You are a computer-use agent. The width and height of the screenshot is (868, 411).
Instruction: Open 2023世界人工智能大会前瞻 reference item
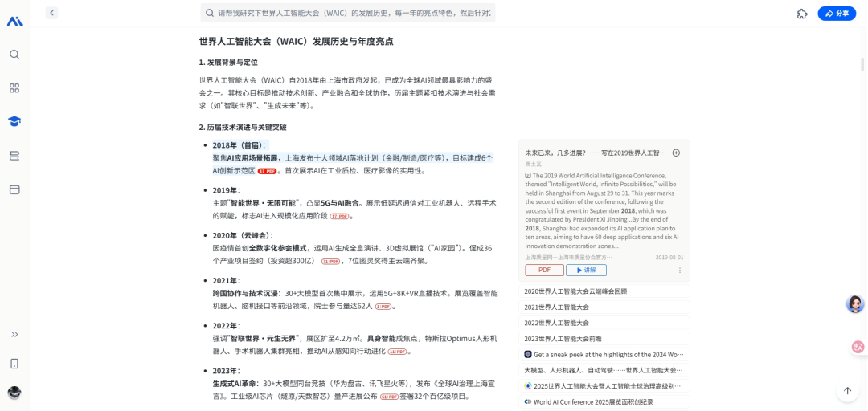pyautogui.click(x=604, y=339)
